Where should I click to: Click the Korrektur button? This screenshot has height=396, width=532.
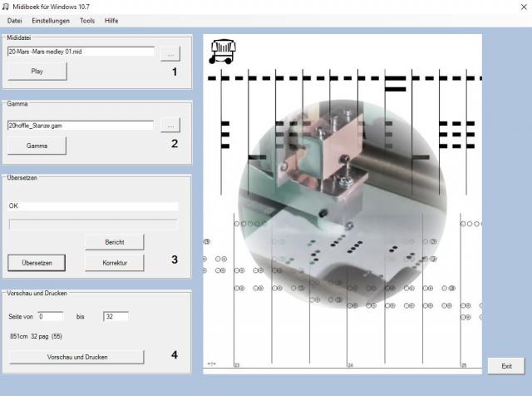tap(114, 262)
